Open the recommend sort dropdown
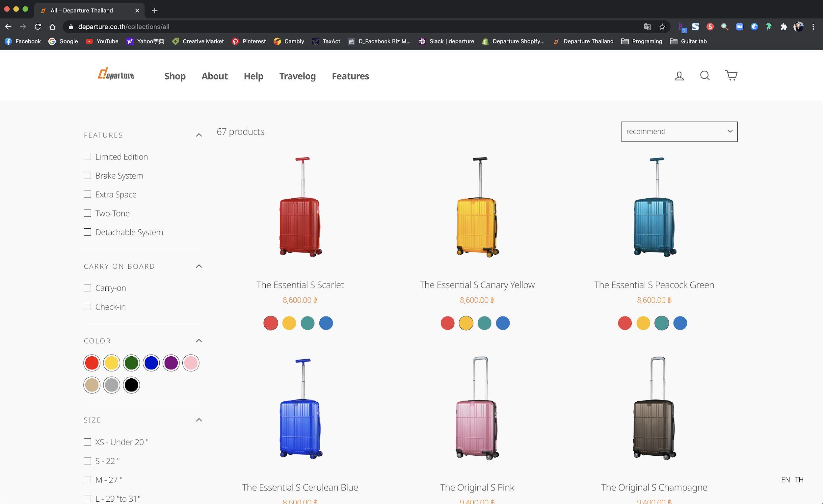The height and width of the screenshot is (504, 823). (x=679, y=132)
